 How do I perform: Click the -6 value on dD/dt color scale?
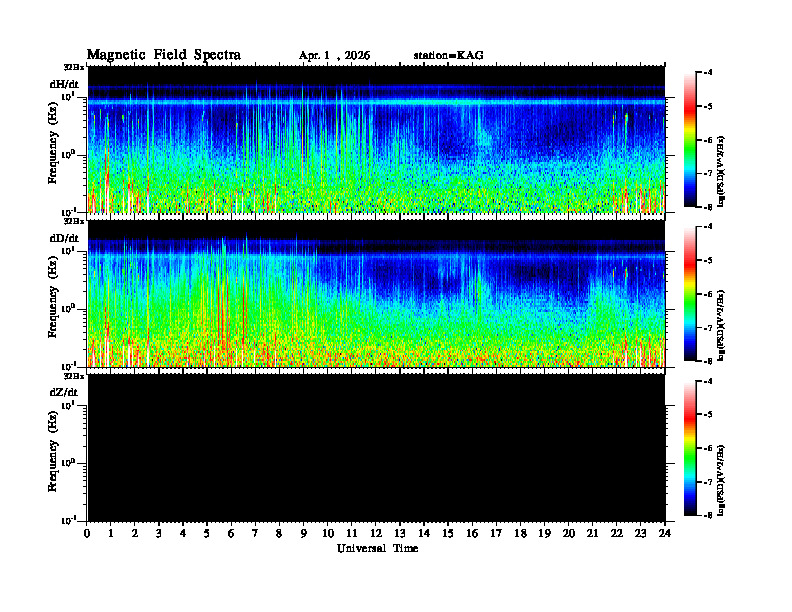(708, 294)
